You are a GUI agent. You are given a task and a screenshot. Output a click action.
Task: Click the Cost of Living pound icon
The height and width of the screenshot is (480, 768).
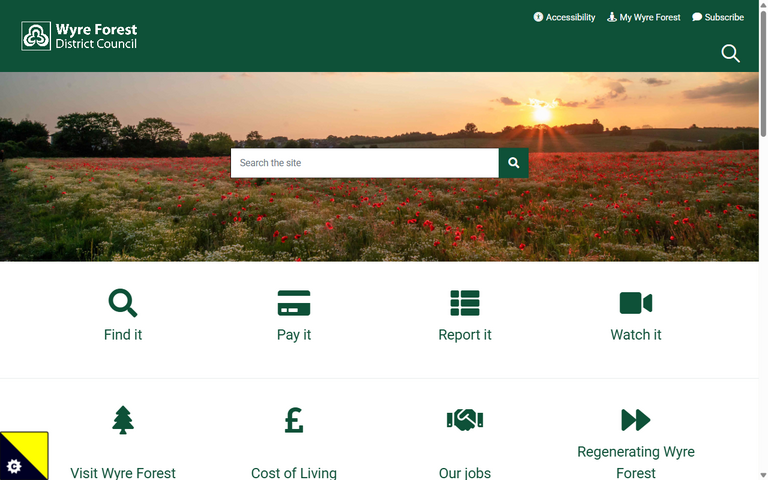point(294,420)
